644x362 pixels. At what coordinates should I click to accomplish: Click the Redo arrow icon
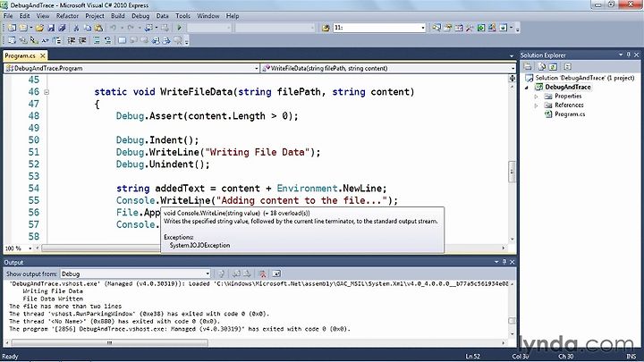point(131,28)
